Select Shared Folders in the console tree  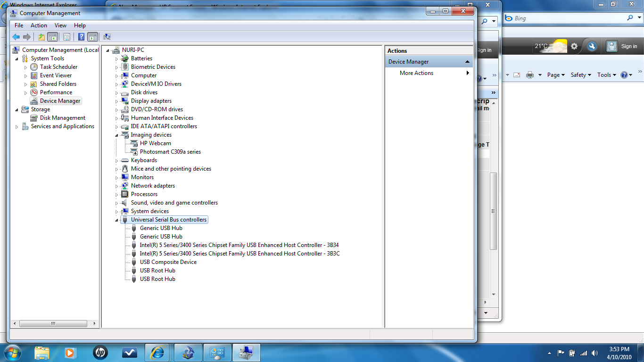point(58,84)
